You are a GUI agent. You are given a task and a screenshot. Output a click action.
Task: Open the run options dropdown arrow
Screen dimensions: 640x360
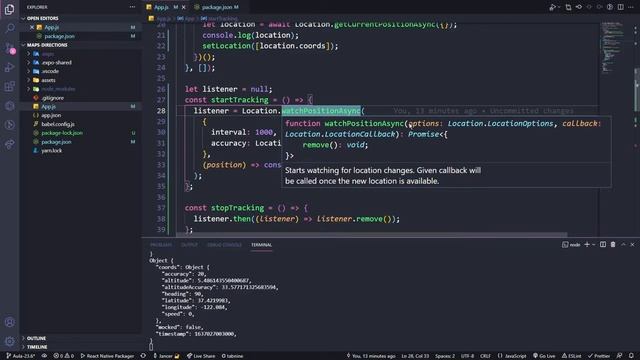coord(559,7)
